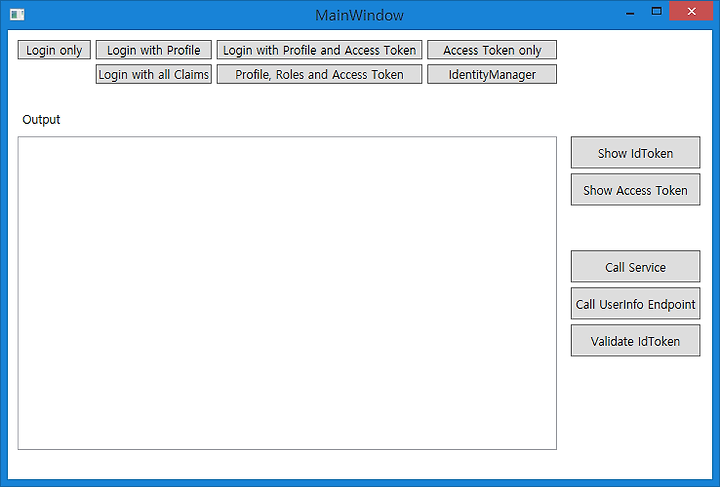Open the window system menu icon
This screenshot has height=487, width=720.
(17, 15)
